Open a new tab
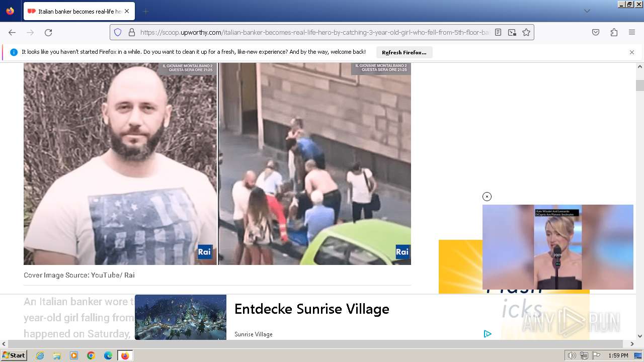This screenshot has height=362, width=644. coord(145,11)
